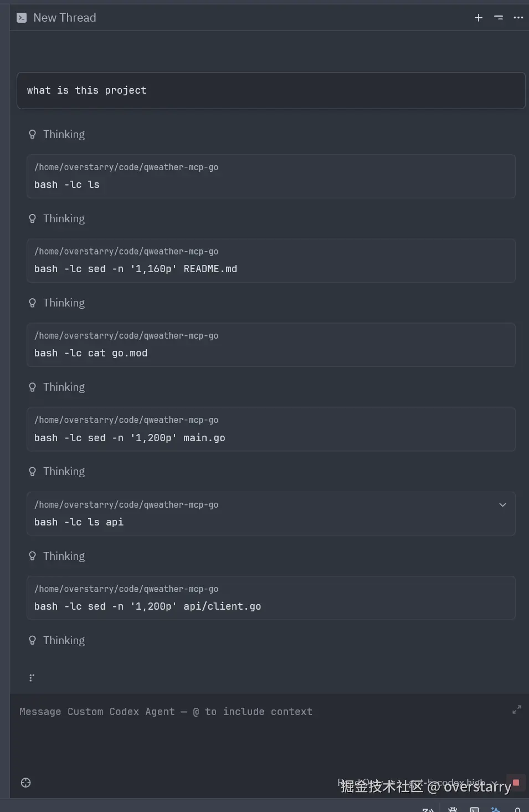Stop generation with the red square button
529x812 pixels.
click(x=516, y=783)
